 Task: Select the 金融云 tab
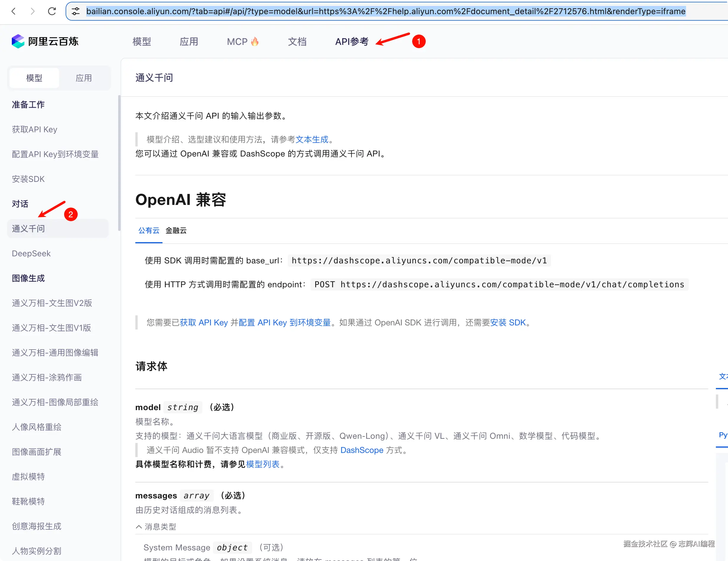[x=176, y=231]
